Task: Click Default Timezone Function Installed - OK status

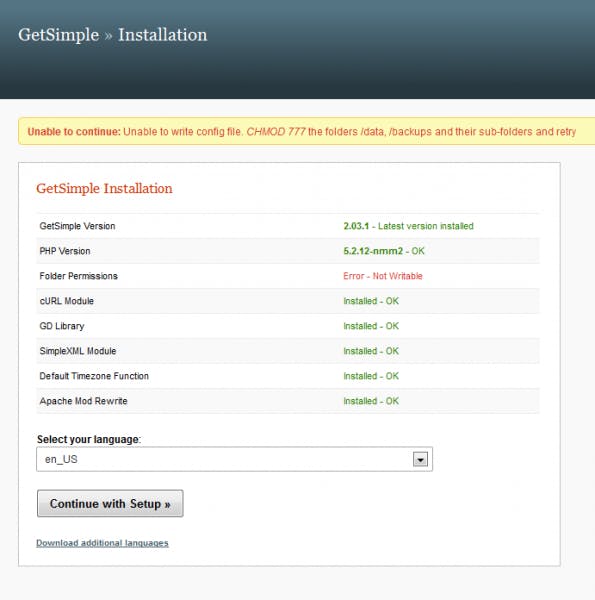Action: [371, 376]
